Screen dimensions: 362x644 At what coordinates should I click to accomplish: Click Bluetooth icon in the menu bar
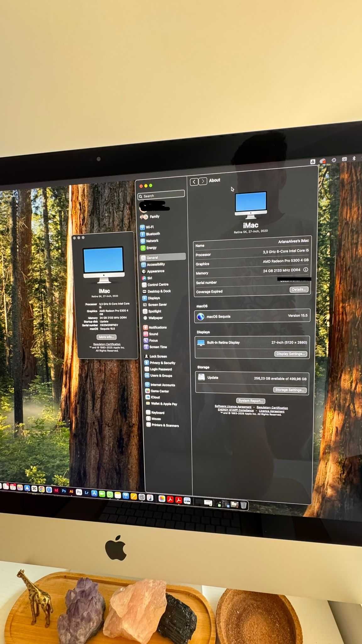click(354, 158)
